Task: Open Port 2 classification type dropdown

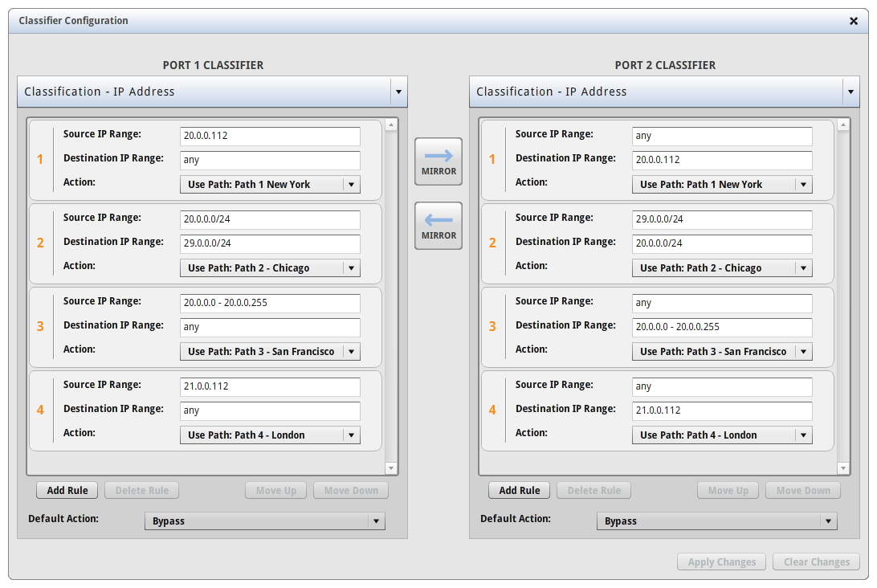Action: point(850,92)
